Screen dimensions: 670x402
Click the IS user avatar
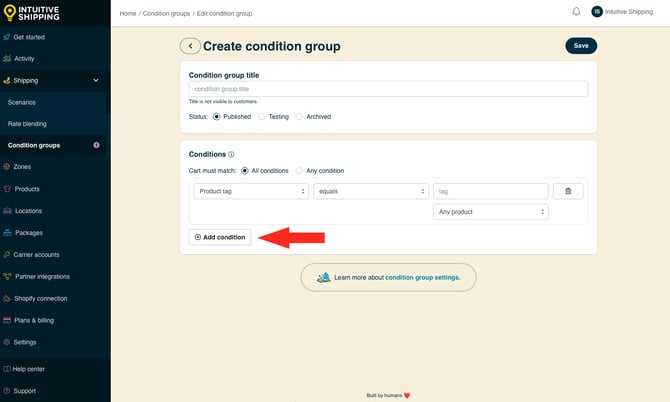[597, 12]
